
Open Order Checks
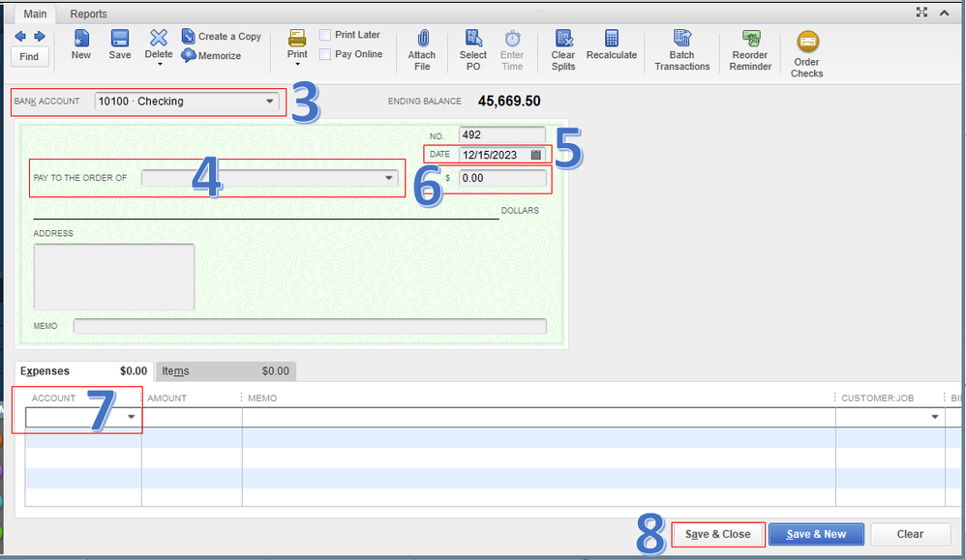coord(807,54)
